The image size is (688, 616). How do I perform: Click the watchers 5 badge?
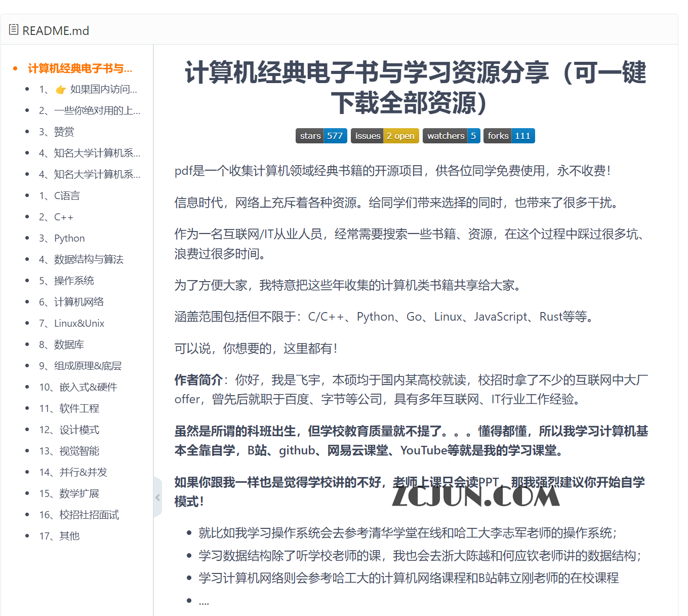[451, 136]
